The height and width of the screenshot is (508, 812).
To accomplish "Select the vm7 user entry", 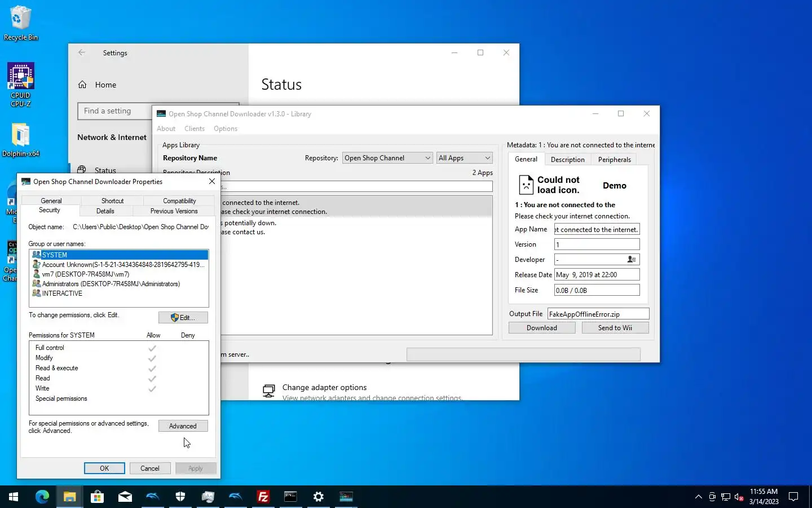I will pos(120,274).
